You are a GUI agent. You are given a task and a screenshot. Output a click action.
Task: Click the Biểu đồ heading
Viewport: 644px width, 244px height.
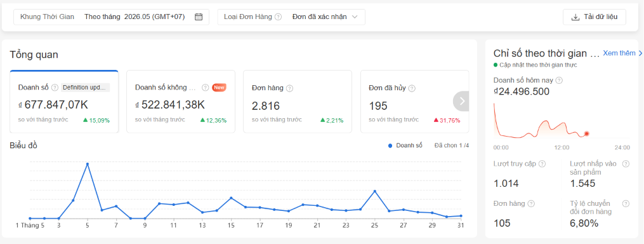23,146
